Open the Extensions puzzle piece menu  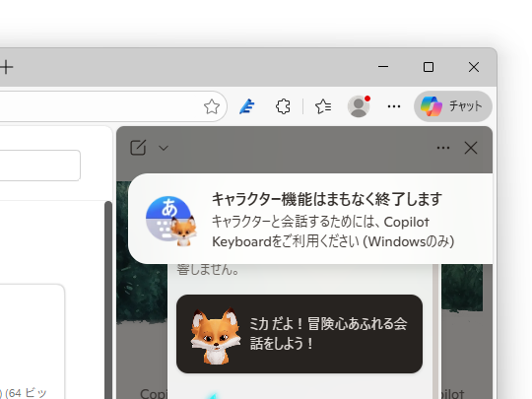(x=283, y=106)
